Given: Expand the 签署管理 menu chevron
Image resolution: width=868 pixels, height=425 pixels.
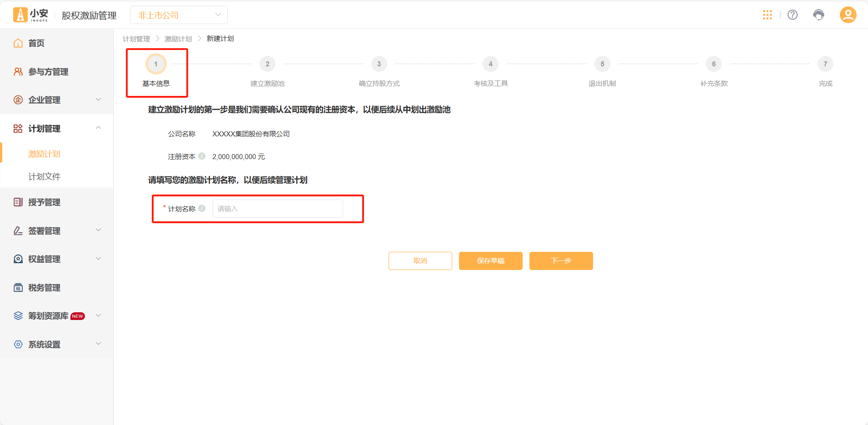Looking at the screenshot, I should coord(99,230).
